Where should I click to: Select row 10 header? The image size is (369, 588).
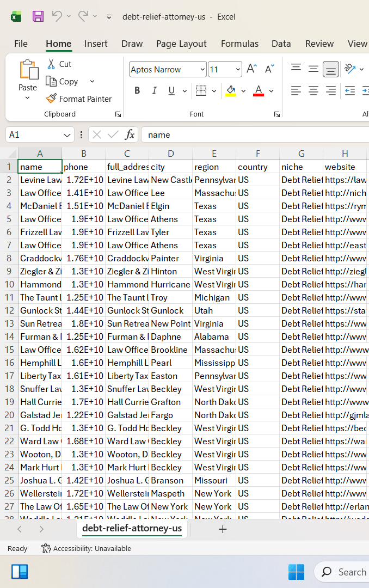(9, 284)
